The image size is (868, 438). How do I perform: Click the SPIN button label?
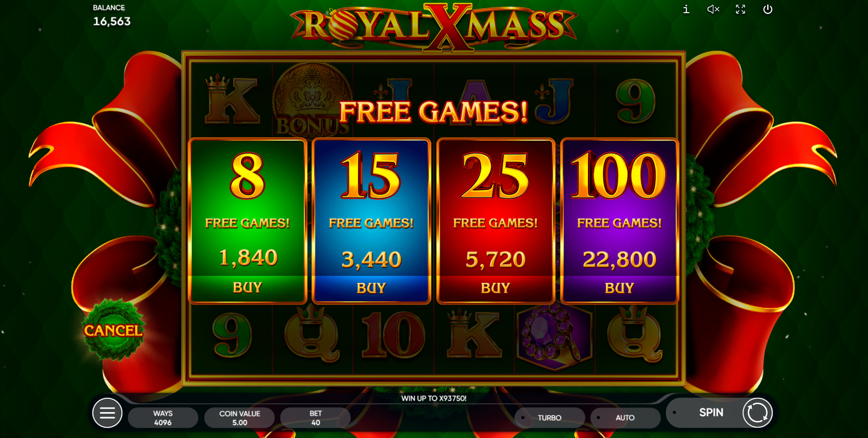[711, 413]
